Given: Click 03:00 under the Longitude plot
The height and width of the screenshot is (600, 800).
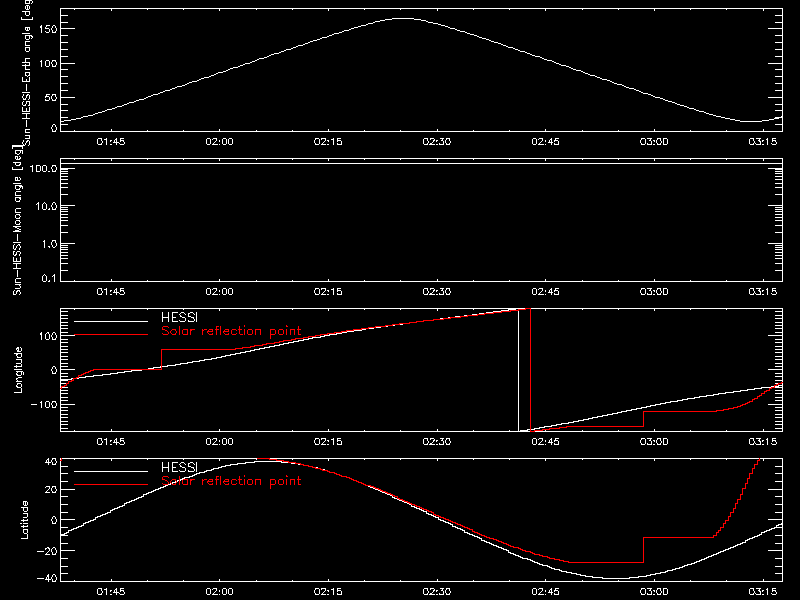Looking at the screenshot, I should [654, 441].
